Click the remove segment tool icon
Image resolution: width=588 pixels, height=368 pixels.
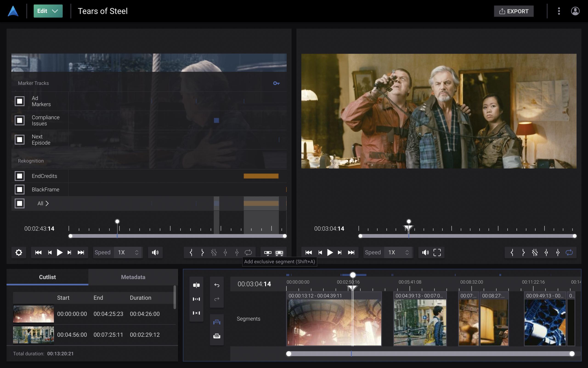click(x=196, y=313)
